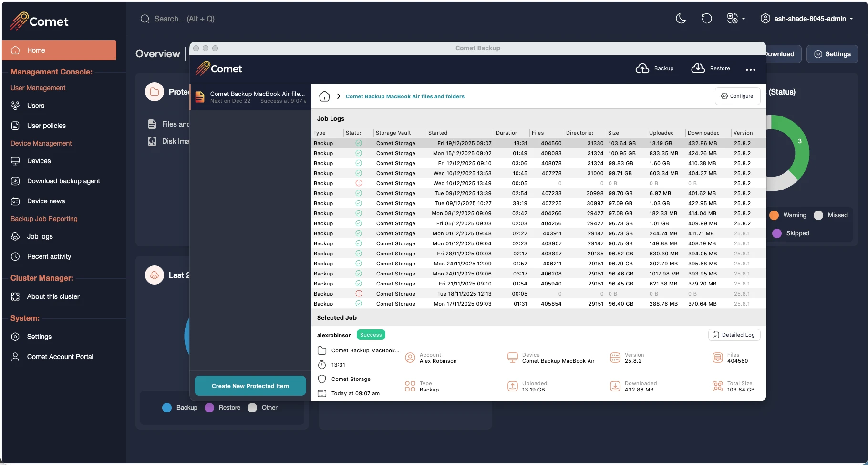This screenshot has height=465, width=868.
Task: Click Create New Protected Item
Action: (250, 386)
